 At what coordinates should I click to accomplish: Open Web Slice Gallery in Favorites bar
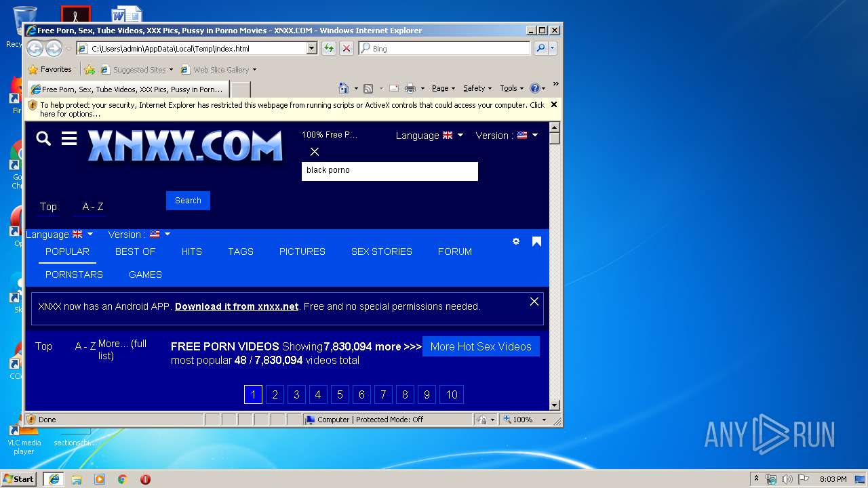[218, 69]
